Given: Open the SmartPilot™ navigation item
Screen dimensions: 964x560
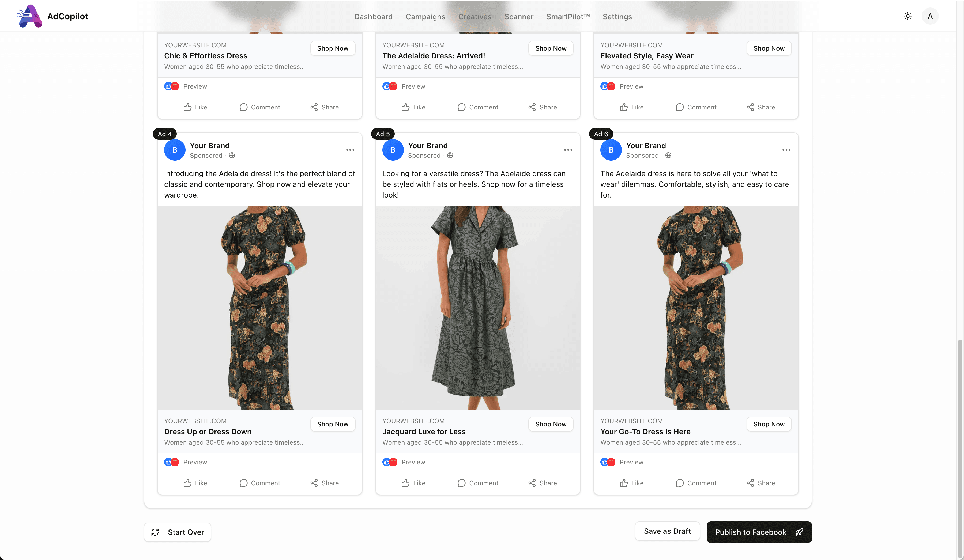Looking at the screenshot, I should point(568,16).
